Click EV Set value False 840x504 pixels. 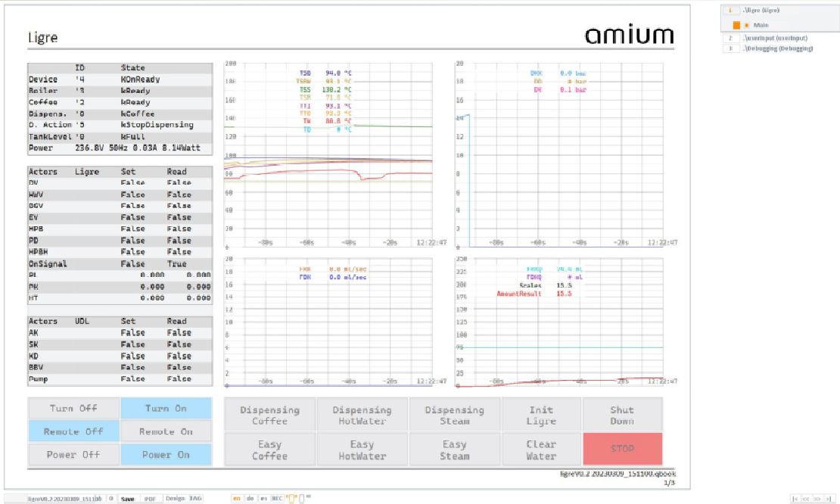click(132, 217)
